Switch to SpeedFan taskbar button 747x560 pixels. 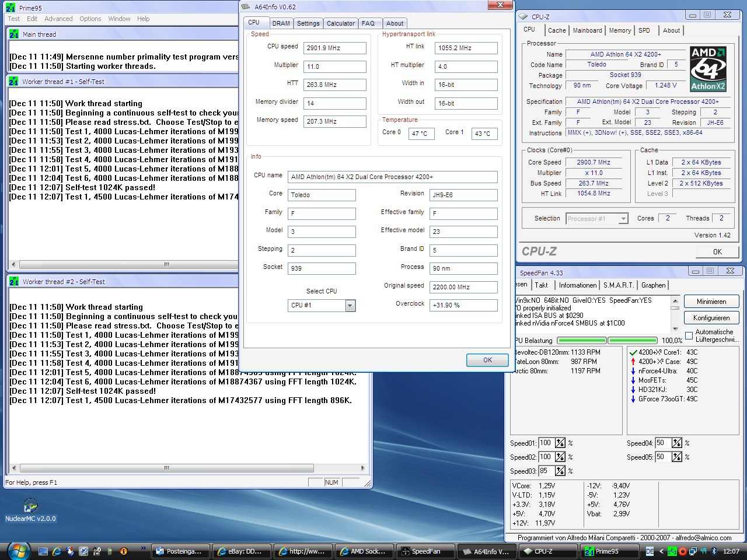tap(425, 551)
